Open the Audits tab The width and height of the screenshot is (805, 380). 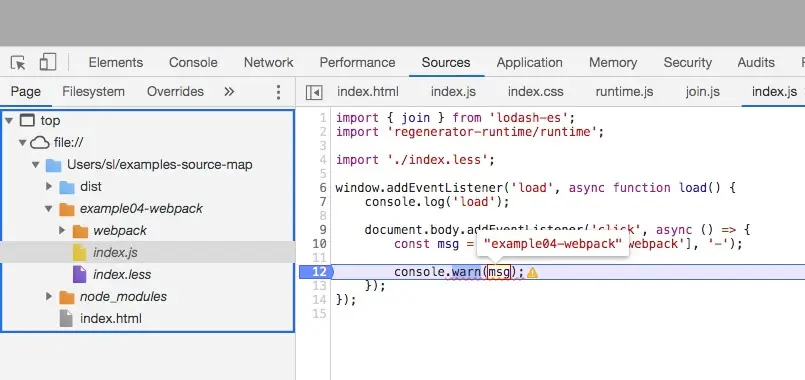point(756,63)
